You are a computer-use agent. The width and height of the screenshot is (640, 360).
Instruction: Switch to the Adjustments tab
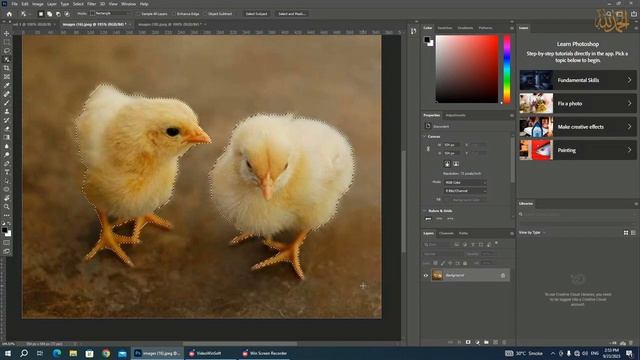[456, 116]
